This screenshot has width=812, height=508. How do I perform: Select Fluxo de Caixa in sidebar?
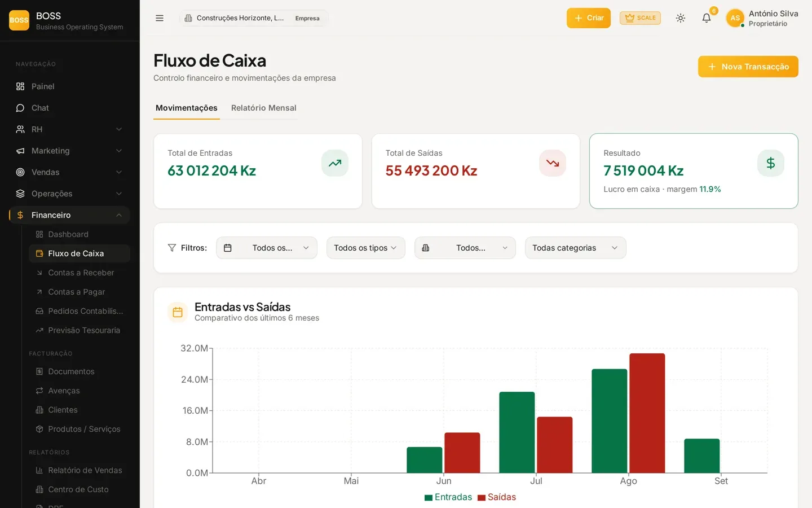[80, 253]
